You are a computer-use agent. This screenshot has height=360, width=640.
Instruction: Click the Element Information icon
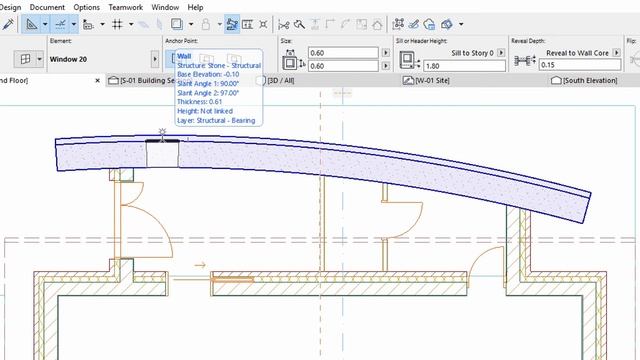pos(247,24)
